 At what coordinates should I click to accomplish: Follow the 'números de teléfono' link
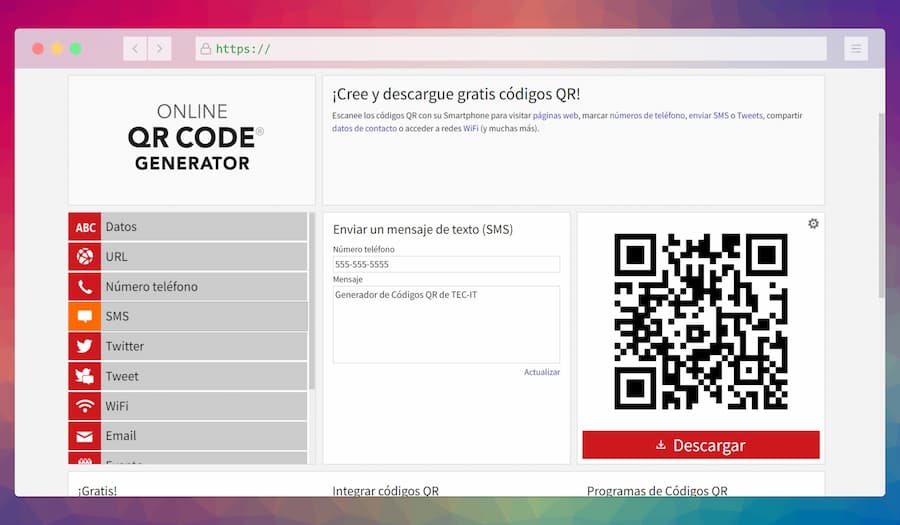point(647,115)
